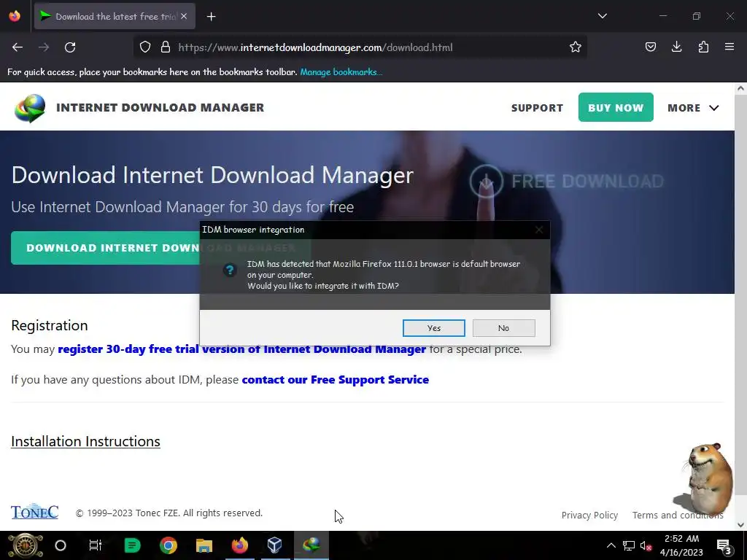747x560 pixels.
Task: Click the INTERNET DOWNLOAD MANAGER site title
Action: tap(160, 108)
